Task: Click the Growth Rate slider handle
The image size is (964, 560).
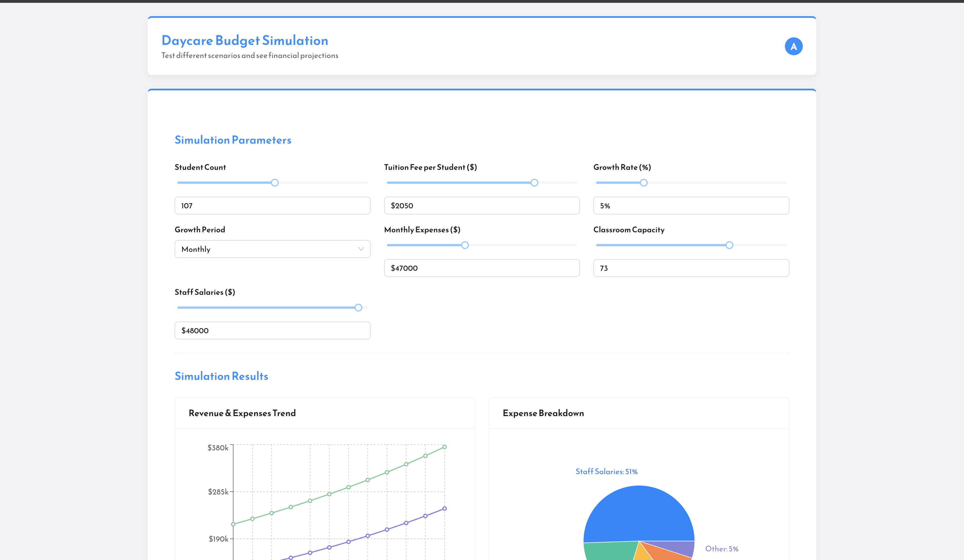Action: click(x=644, y=183)
